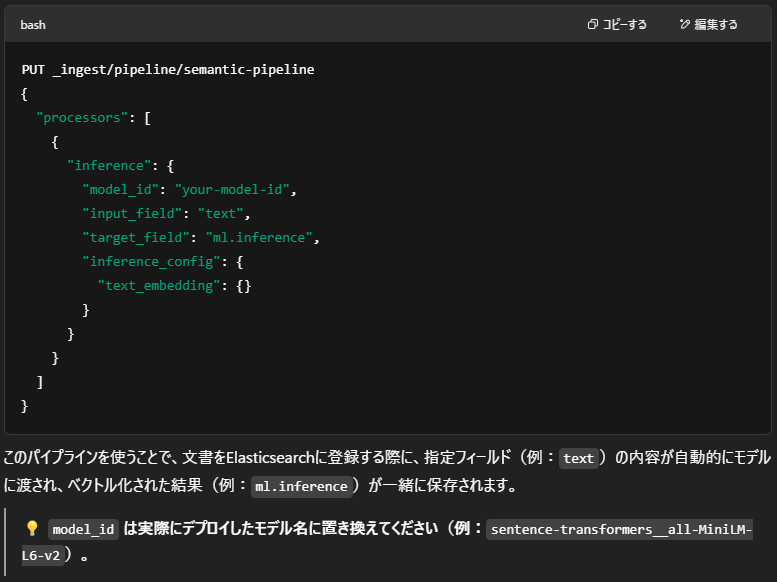Copy the code via コピーする label

click(x=624, y=24)
